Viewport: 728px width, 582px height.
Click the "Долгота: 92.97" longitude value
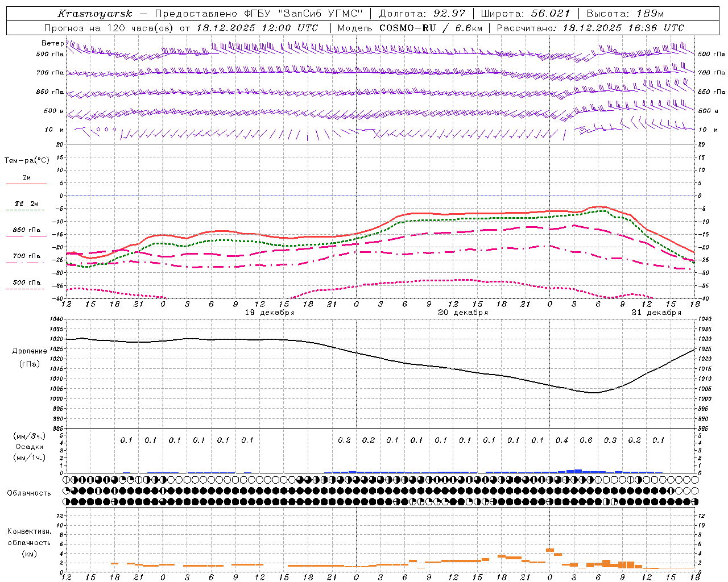[x=422, y=14]
